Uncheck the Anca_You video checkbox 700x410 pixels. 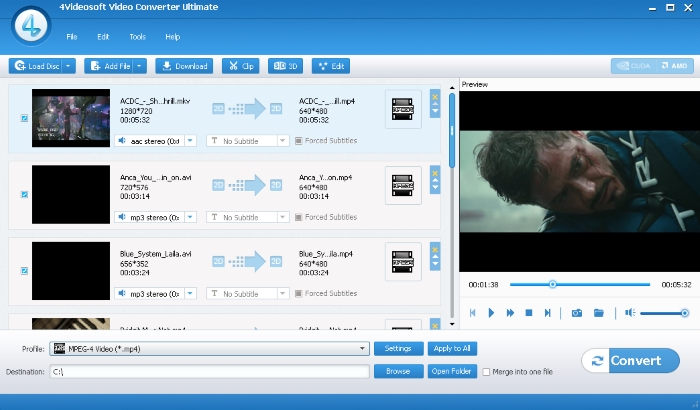[x=24, y=194]
